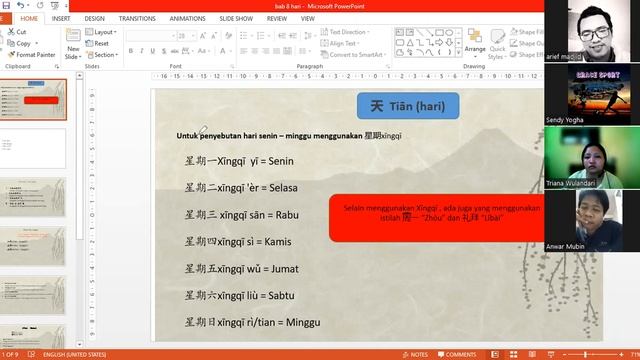
Task: Click red callout box about Zhou and Libai
Action: 437,218
